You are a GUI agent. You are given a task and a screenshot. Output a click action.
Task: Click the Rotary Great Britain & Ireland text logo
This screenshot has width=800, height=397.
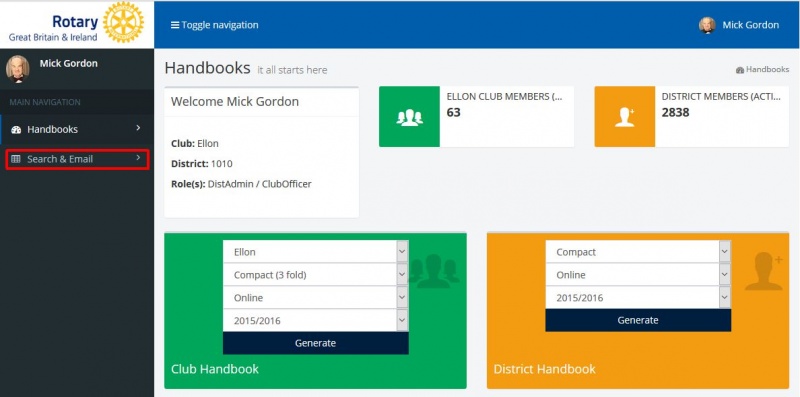(54, 28)
